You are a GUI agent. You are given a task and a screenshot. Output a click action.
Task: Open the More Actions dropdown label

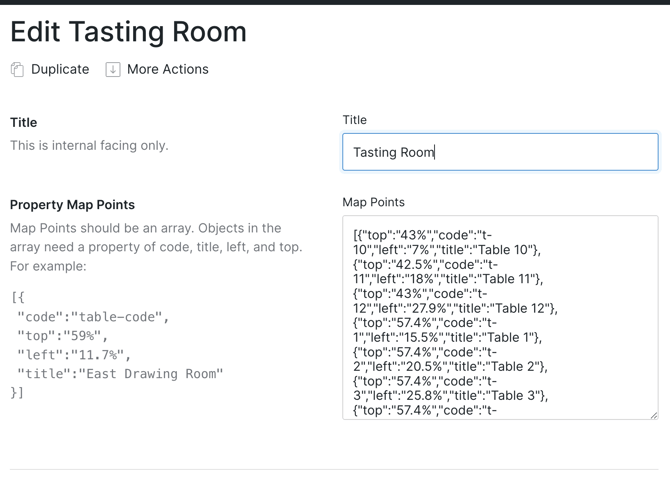[167, 69]
